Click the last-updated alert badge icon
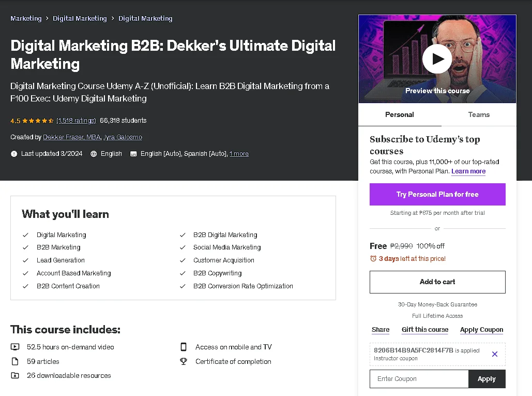This screenshot has width=532, height=396. tap(14, 154)
